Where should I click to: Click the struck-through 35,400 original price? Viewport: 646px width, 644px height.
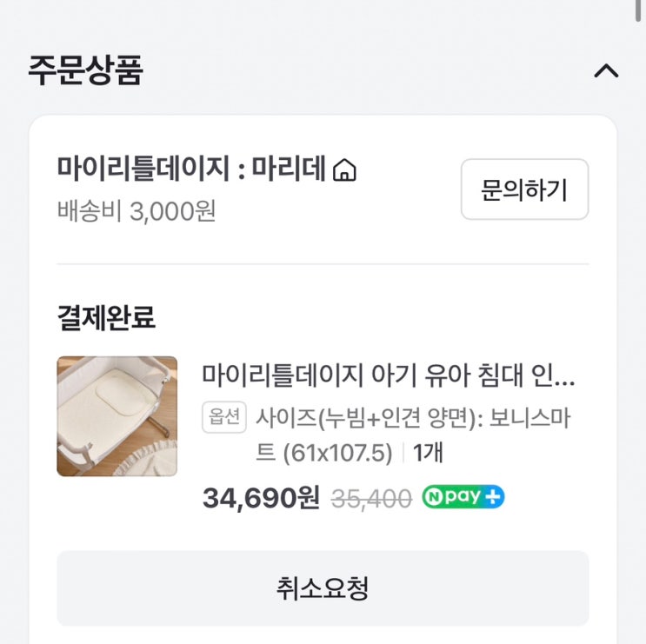click(x=371, y=499)
